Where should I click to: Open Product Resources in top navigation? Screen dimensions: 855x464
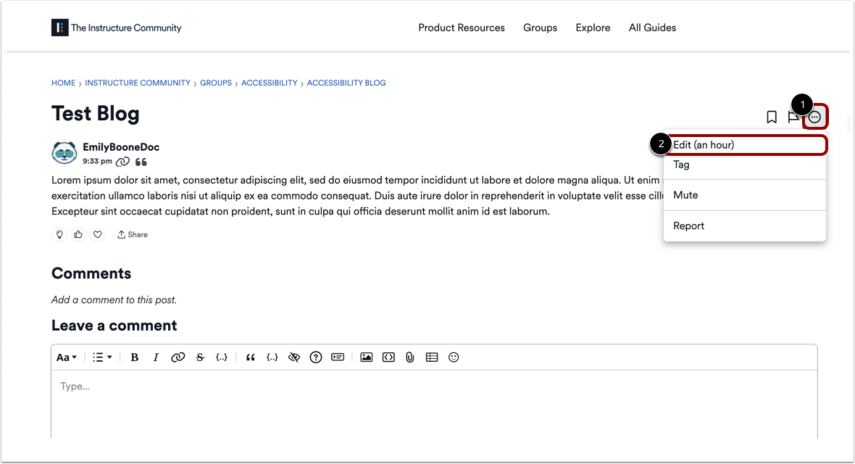click(461, 28)
